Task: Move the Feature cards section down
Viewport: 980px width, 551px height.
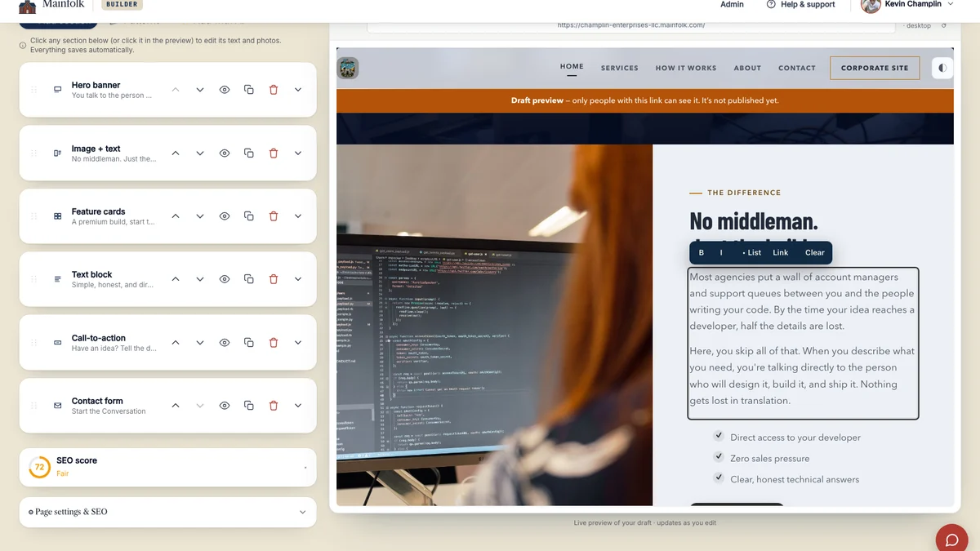Action: click(200, 216)
